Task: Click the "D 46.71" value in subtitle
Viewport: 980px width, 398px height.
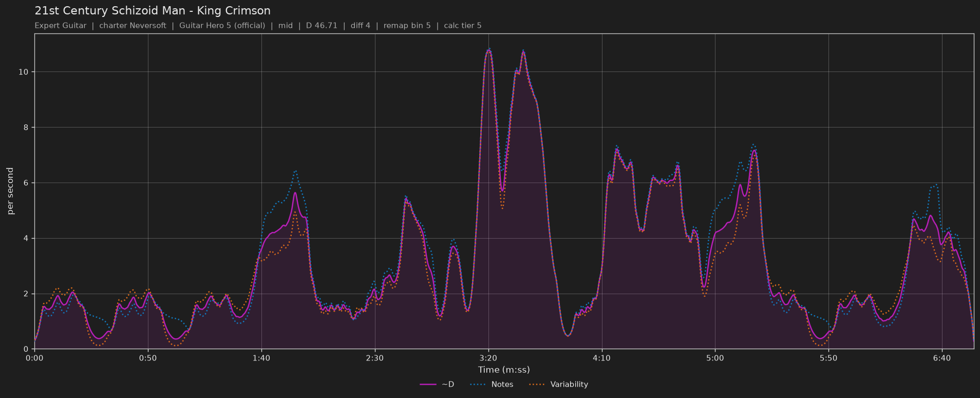Action: [x=322, y=26]
